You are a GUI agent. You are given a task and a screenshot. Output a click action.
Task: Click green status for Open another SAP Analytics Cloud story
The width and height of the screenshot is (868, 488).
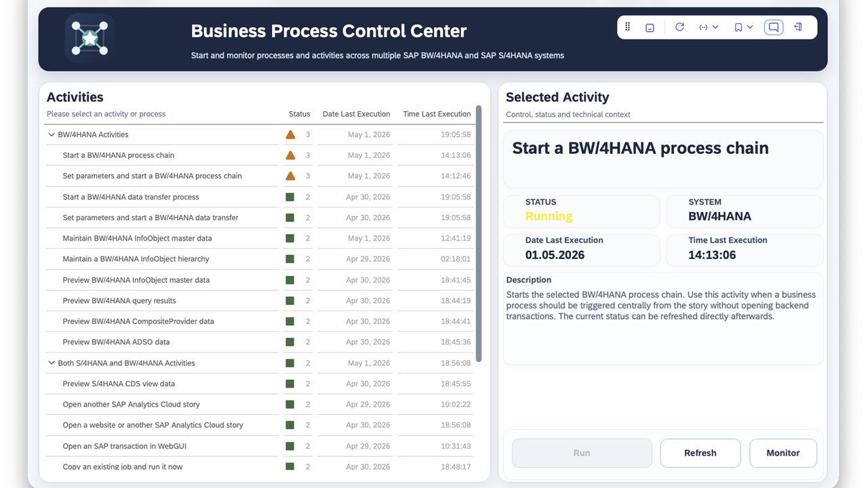click(290, 405)
